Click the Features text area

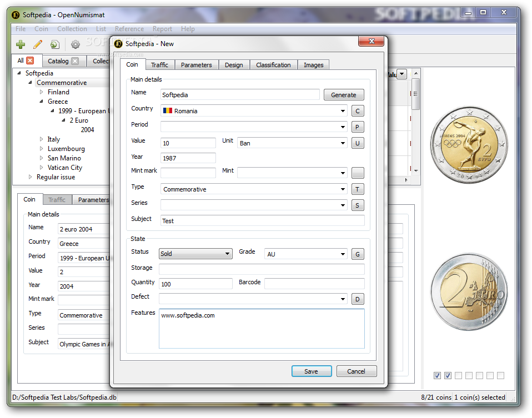click(262, 329)
